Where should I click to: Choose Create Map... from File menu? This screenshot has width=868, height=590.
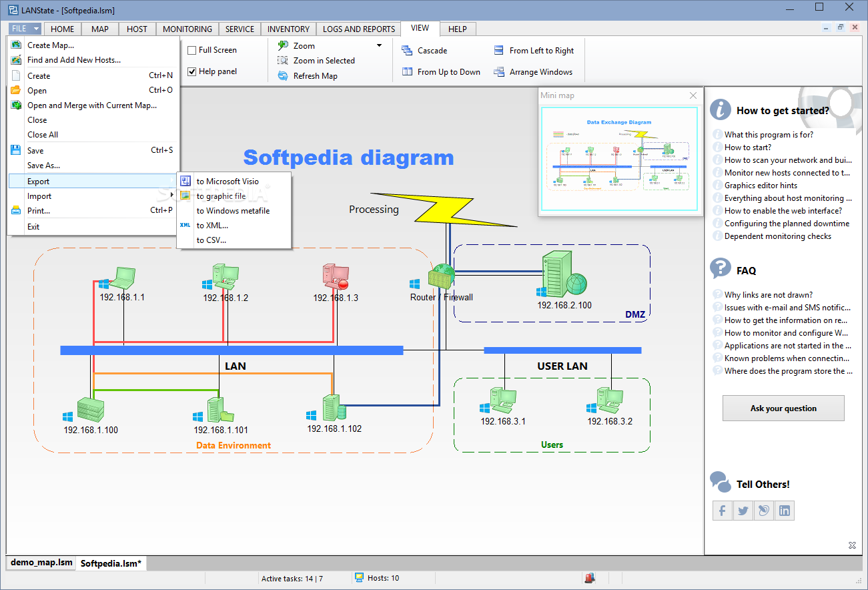(x=93, y=45)
